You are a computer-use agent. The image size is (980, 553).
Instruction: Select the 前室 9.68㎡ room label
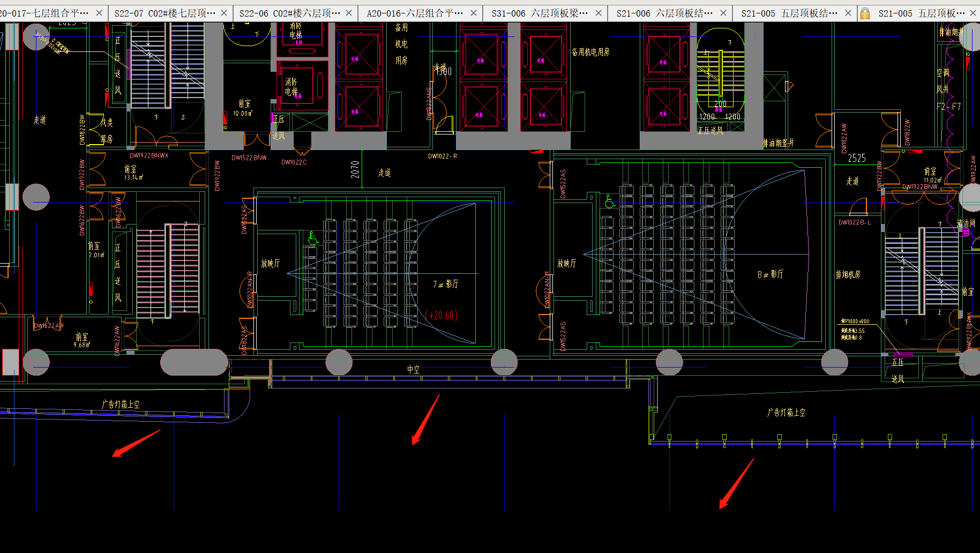pos(82,340)
